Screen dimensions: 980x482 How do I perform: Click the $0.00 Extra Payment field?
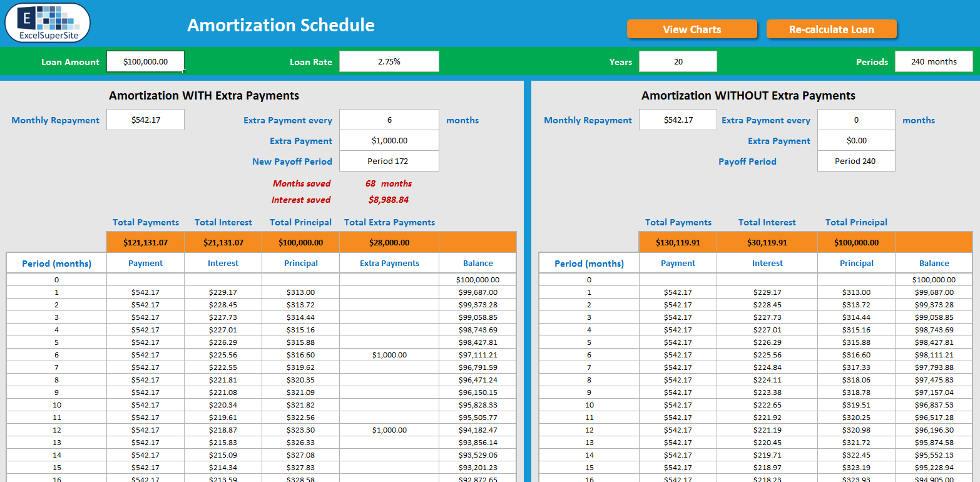pyautogui.click(x=856, y=140)
